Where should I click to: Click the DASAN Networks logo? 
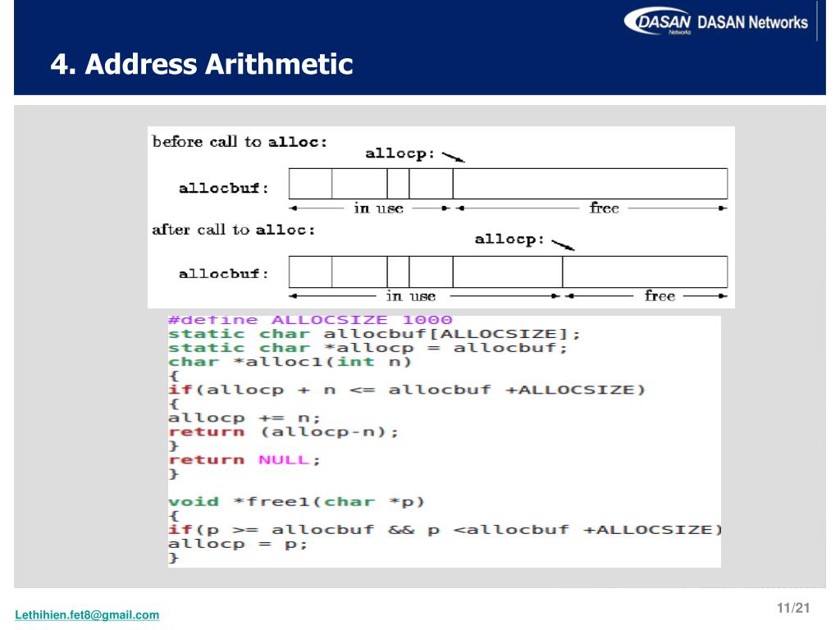tap(715, 21)
